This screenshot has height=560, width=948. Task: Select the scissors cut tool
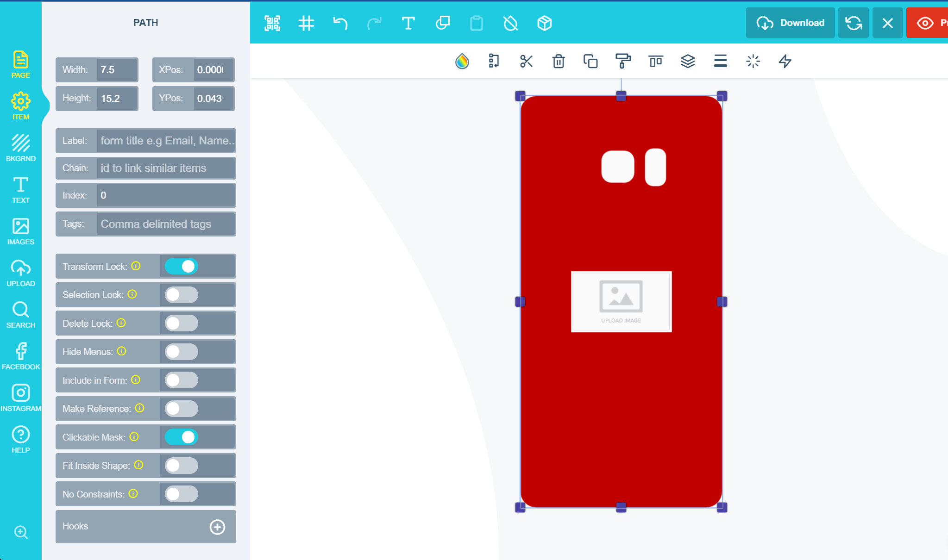pos(526,61)
